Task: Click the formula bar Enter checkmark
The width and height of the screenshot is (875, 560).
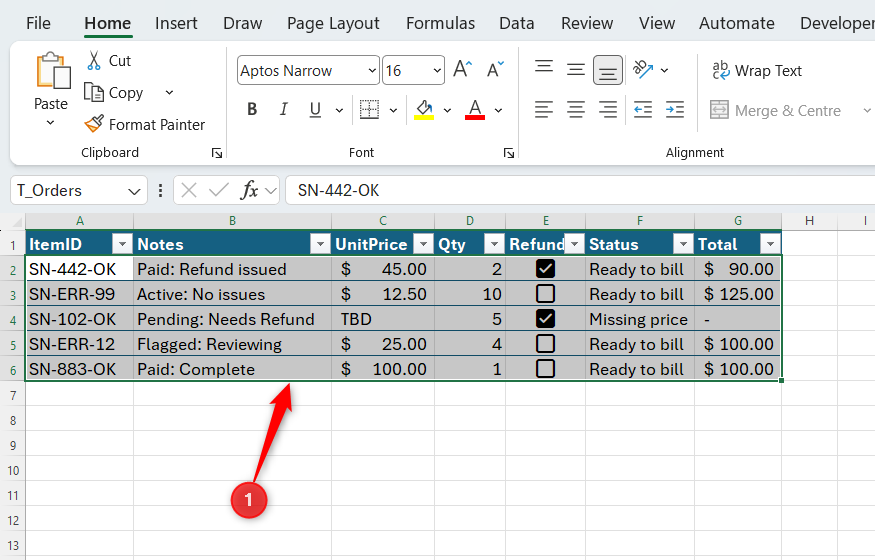Action: click(x=218, y=191)
